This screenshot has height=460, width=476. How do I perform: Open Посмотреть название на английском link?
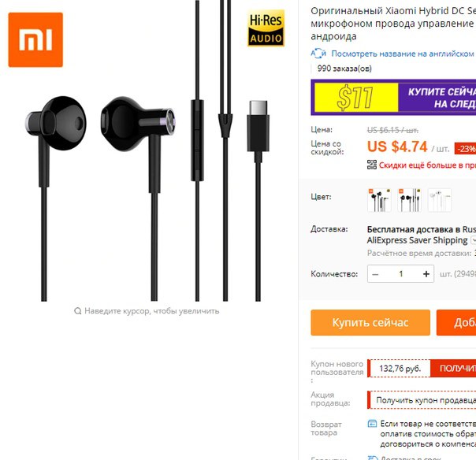click(403, 54)
